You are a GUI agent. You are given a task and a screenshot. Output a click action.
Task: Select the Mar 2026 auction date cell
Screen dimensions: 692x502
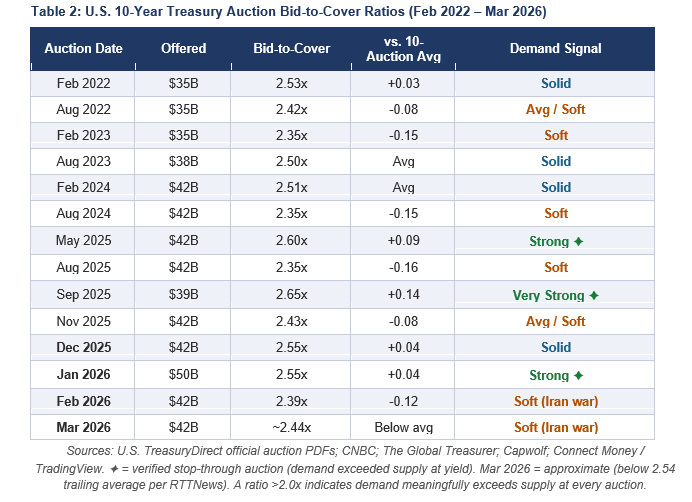pos(82,428)
